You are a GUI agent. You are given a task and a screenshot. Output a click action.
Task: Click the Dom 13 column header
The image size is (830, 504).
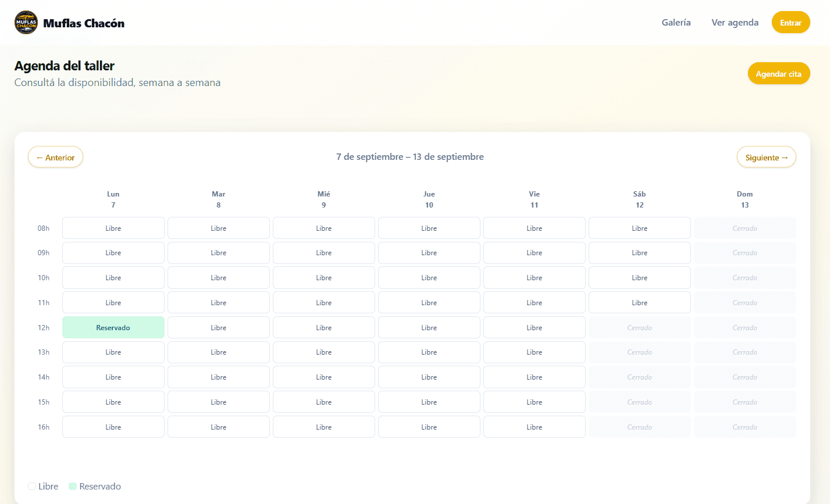[x=745, y=199]
